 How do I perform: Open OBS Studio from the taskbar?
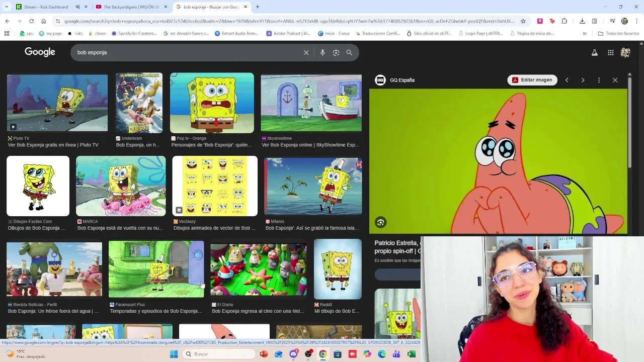pos(308,354)
